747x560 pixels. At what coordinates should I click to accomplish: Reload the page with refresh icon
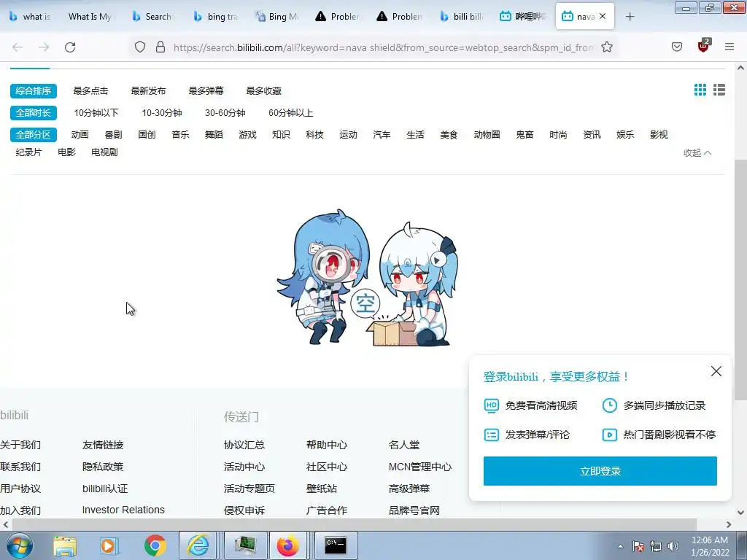[x=70, y=47]
